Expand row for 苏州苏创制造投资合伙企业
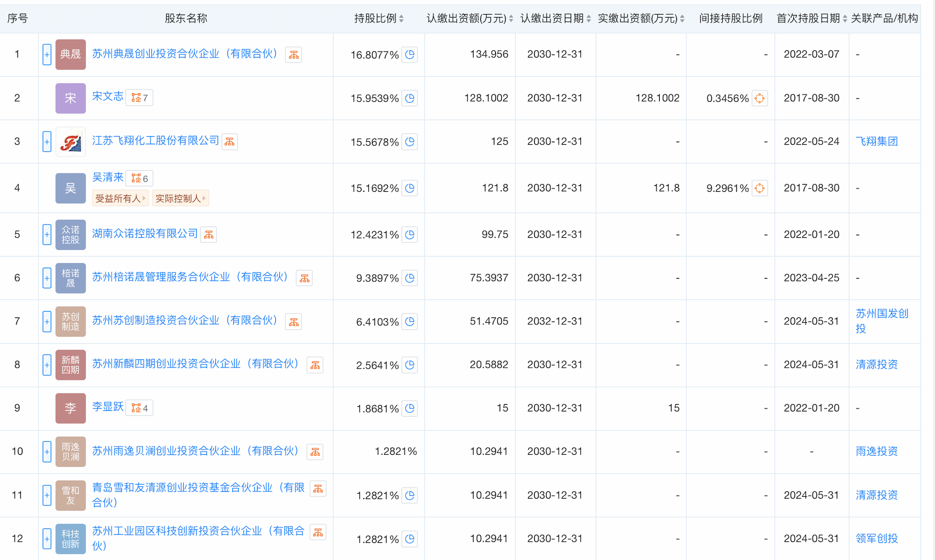935x560 pixels. coord(47,321)
